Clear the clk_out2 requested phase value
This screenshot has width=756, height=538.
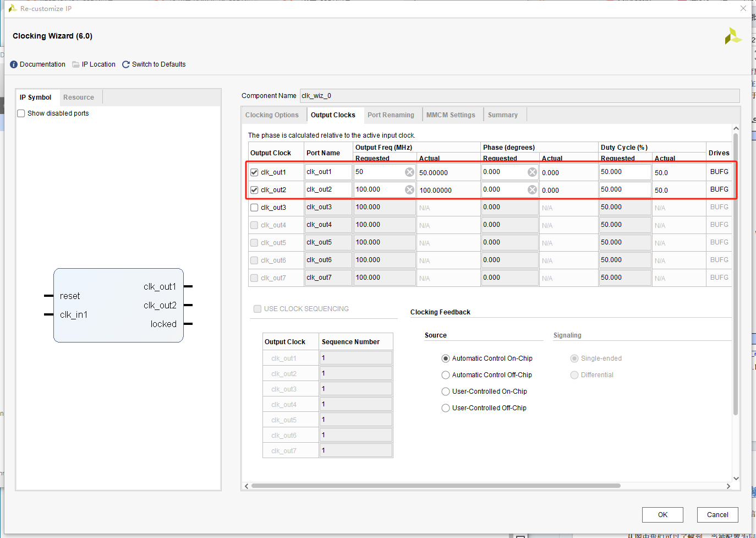click(532, 190)
